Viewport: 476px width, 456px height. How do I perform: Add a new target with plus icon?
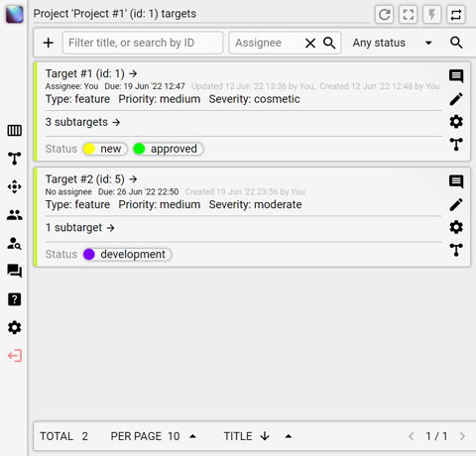49,43
